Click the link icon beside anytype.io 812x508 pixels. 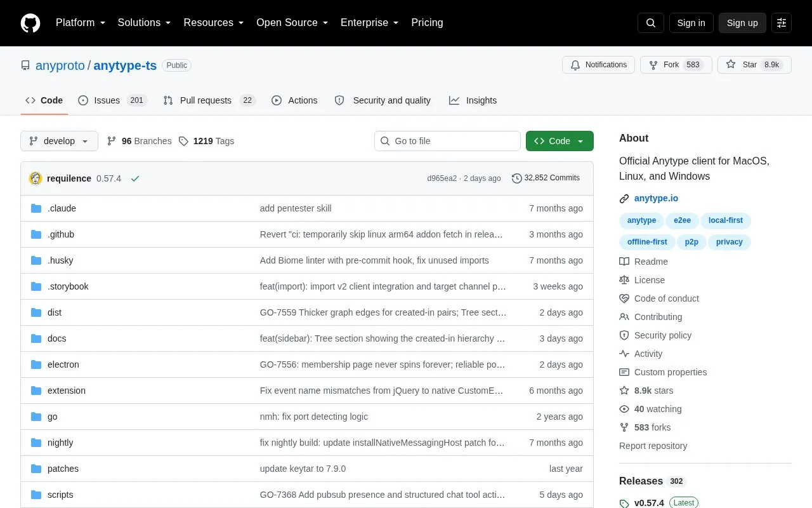point(624,199)
